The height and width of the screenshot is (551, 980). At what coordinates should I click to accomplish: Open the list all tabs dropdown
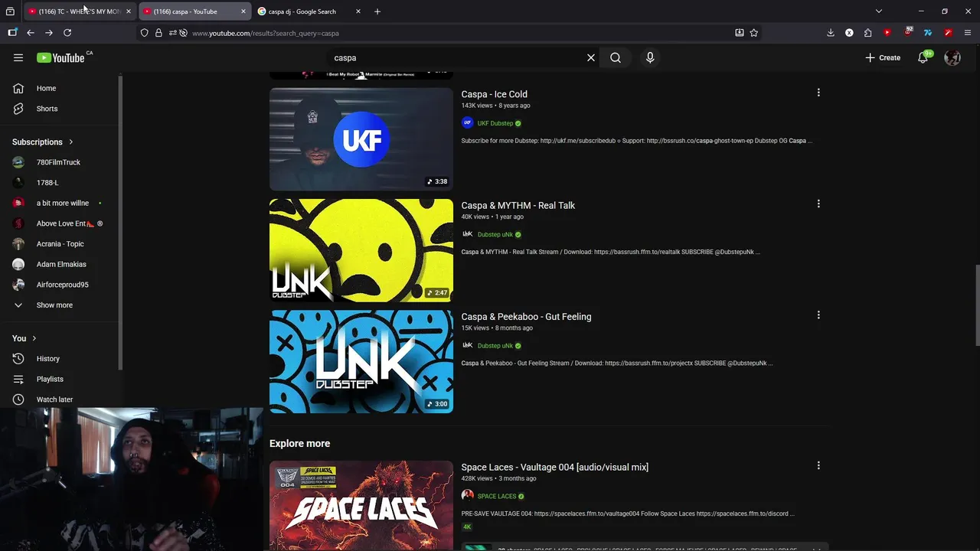point(879,11)
